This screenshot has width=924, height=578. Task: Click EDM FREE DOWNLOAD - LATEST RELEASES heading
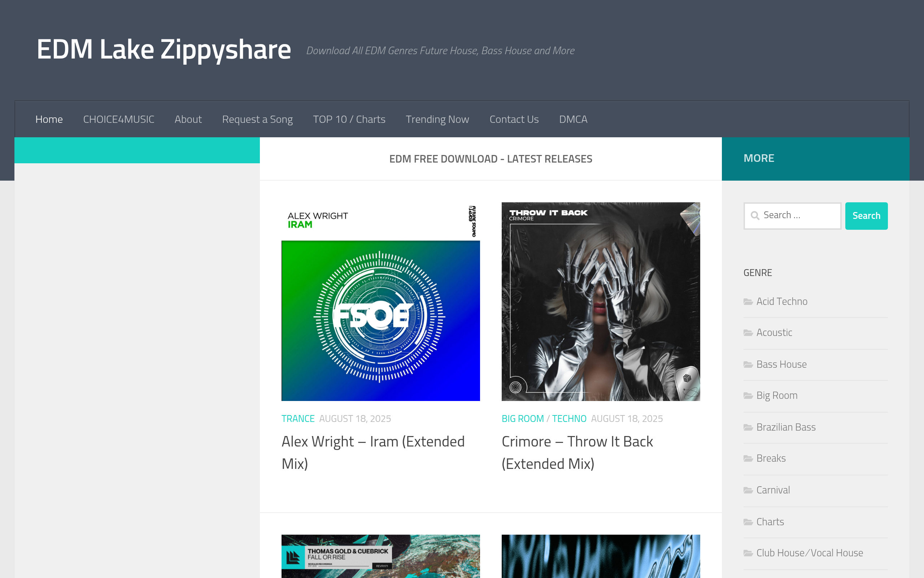[491, 159]
